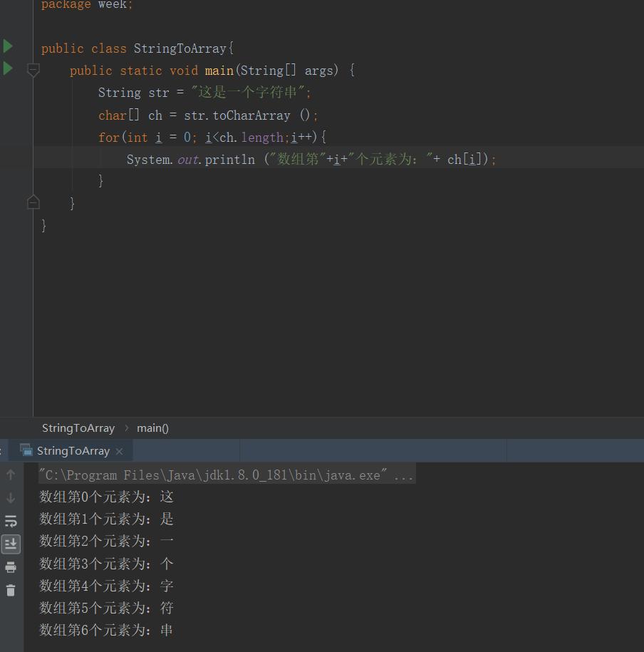Toggle scroll to end of console
644x652 pixels.
pos(11,544)
